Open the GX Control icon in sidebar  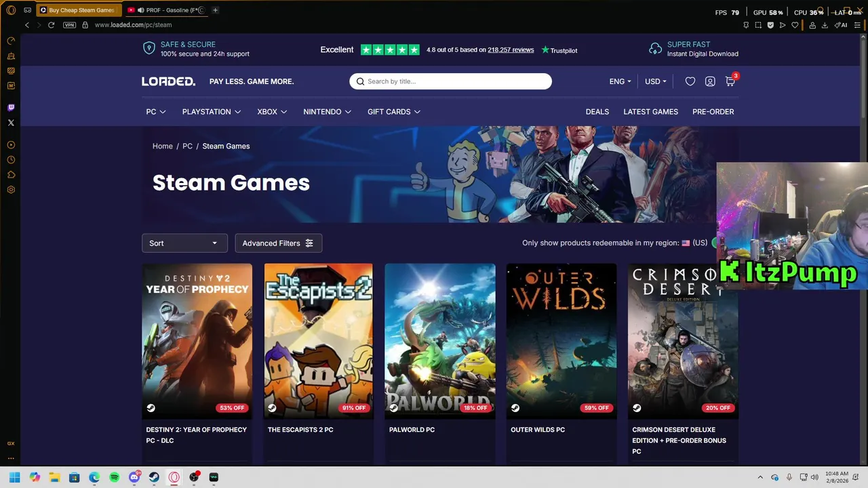click(x=11, y=41)
